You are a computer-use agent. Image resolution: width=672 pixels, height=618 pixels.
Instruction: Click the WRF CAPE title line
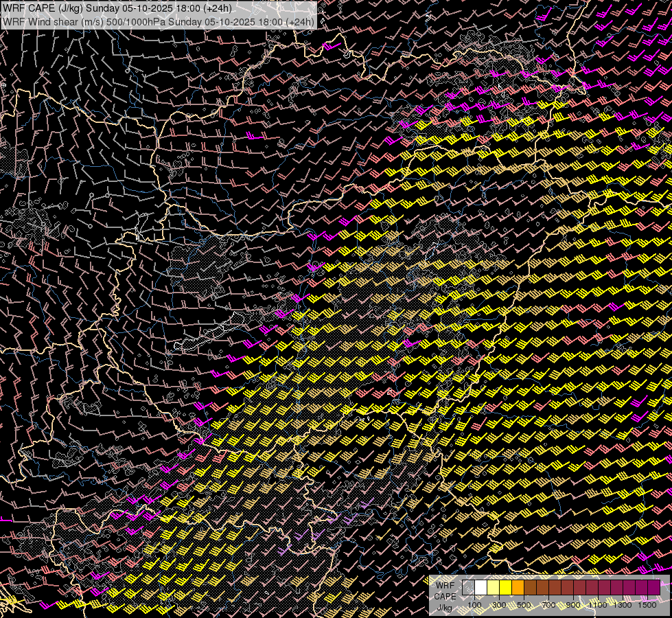[117, 9]
